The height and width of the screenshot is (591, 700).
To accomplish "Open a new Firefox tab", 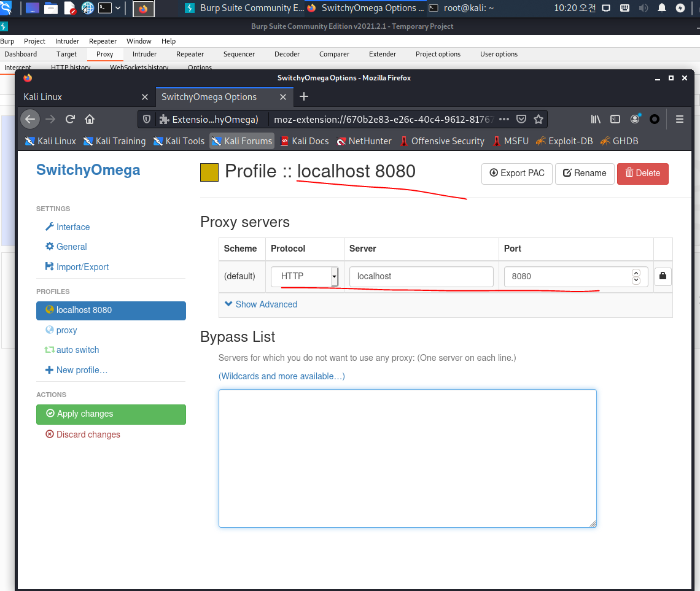I will 304,96.
